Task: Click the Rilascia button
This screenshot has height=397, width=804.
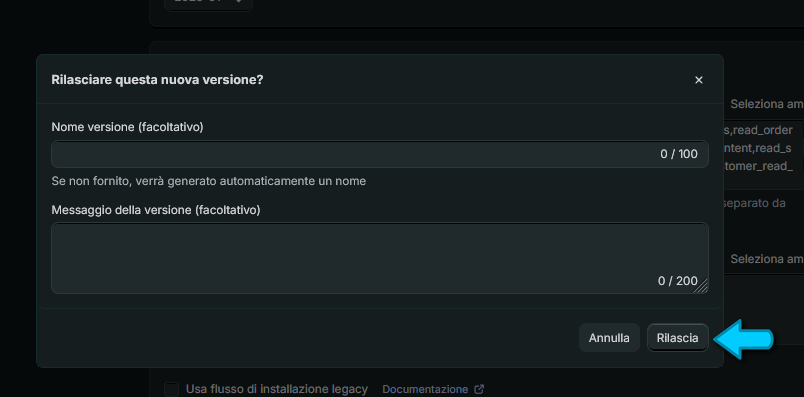Action: [x=677, y=338]
